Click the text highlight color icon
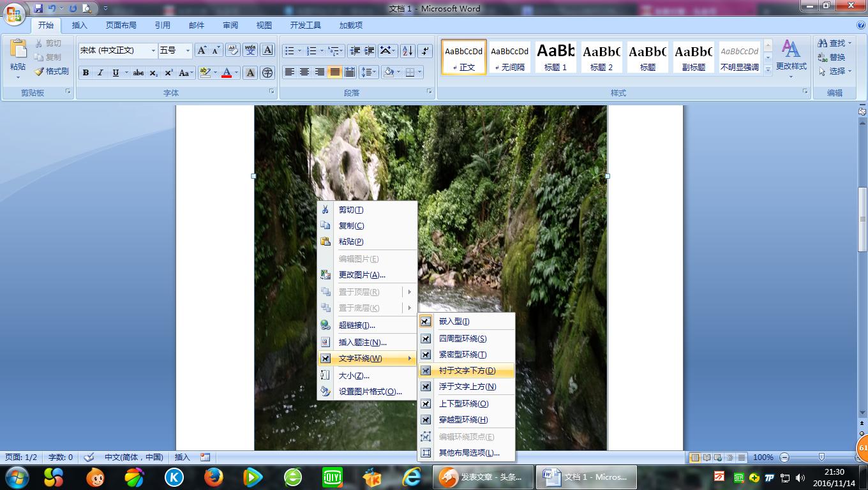The height and width of the screenshot is (490, 868). [206, 73]
